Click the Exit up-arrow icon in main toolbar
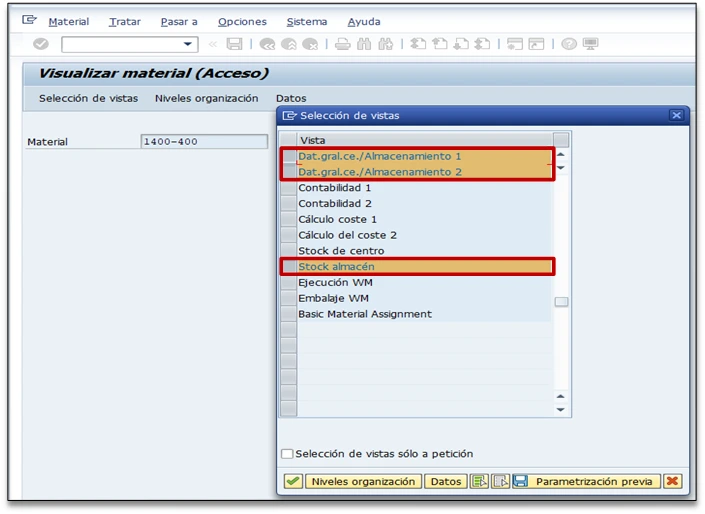Viewport: 705px width, 514px height. click(289, 44)
